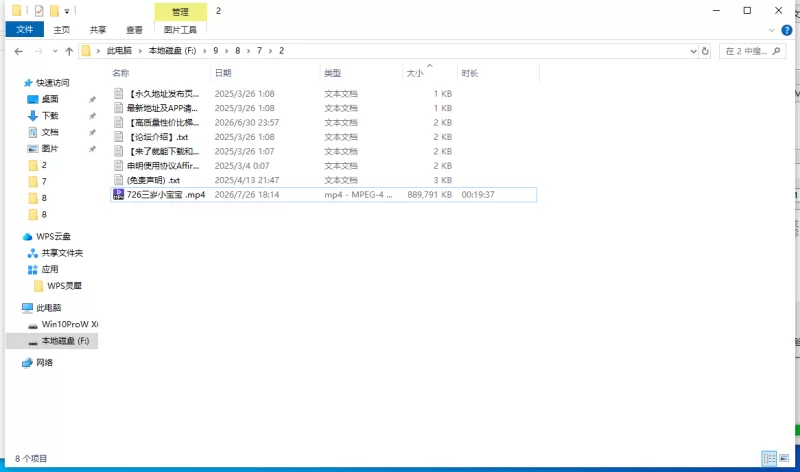Refresh the current folder
800x472 pixels.
click(x=705, y=51)
